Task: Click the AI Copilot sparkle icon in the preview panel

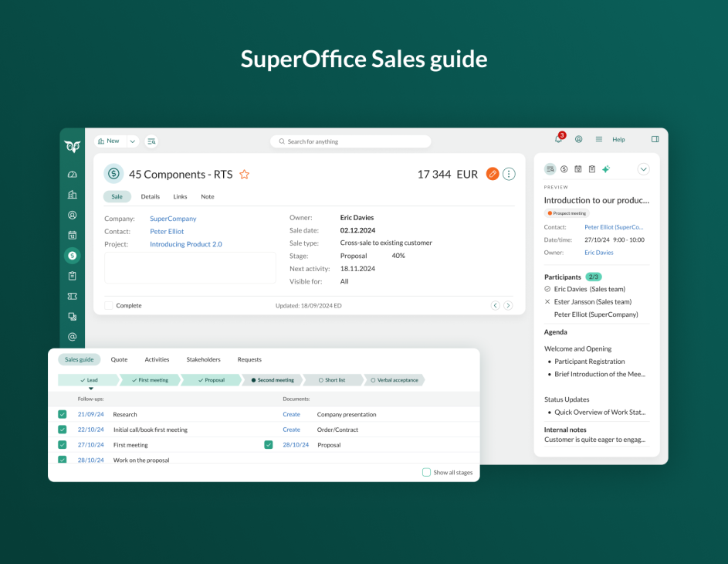Action: [x=607, y=169]
